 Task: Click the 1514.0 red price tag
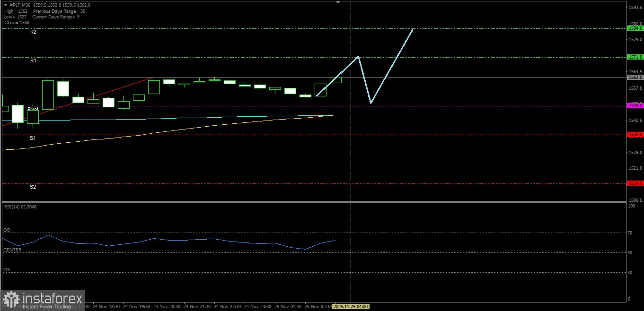pos(635,183)
